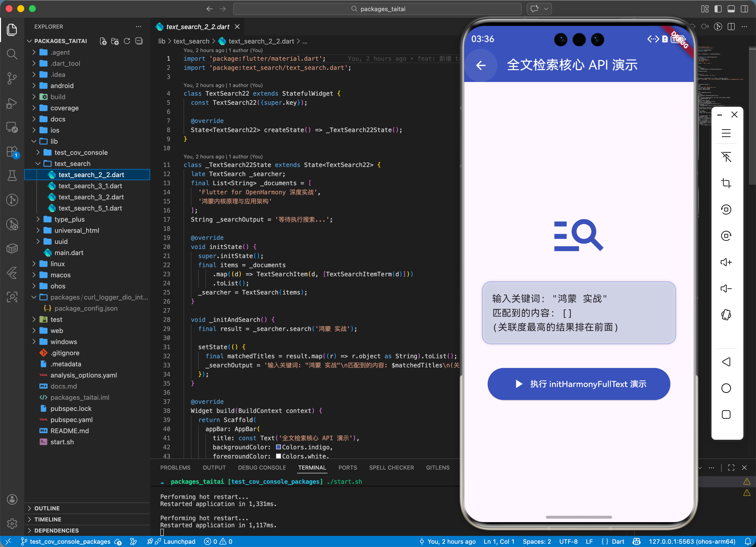Tap the 执行 initHarmonyFullText 演示 button

click(579, 384)
